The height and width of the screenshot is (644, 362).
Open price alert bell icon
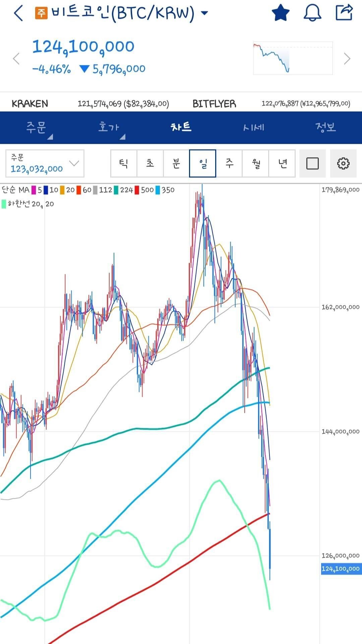(312, 13)
